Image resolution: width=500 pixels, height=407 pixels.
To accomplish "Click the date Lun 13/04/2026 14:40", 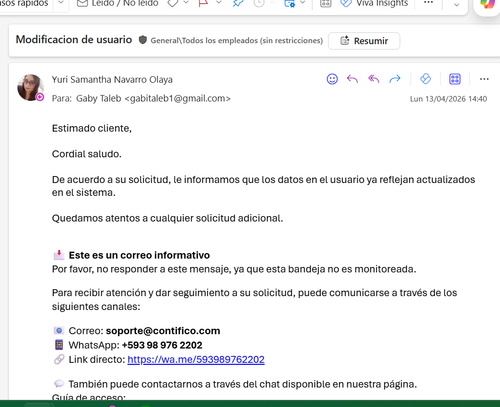I will 448,99.
